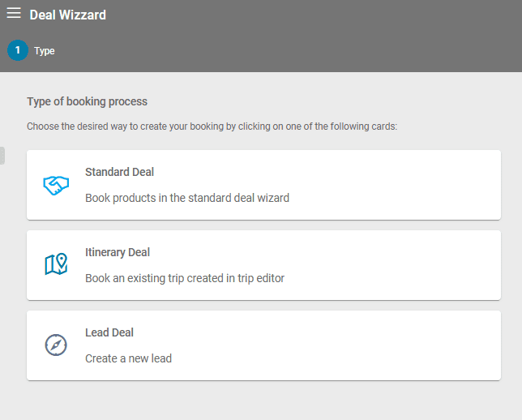The width and height of the screenshot is (522, 420).
Task: Pick the Lead Deal card title
Action: [109, 332]
